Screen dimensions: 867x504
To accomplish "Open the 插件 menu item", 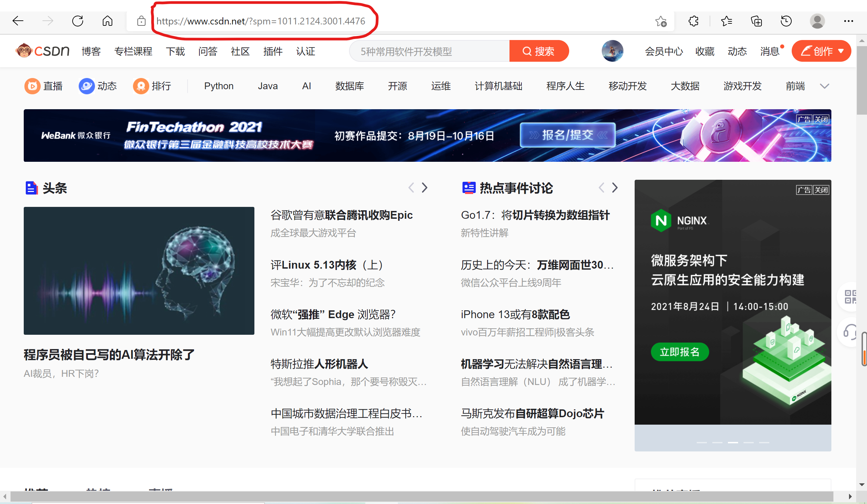I will [273, 51].
